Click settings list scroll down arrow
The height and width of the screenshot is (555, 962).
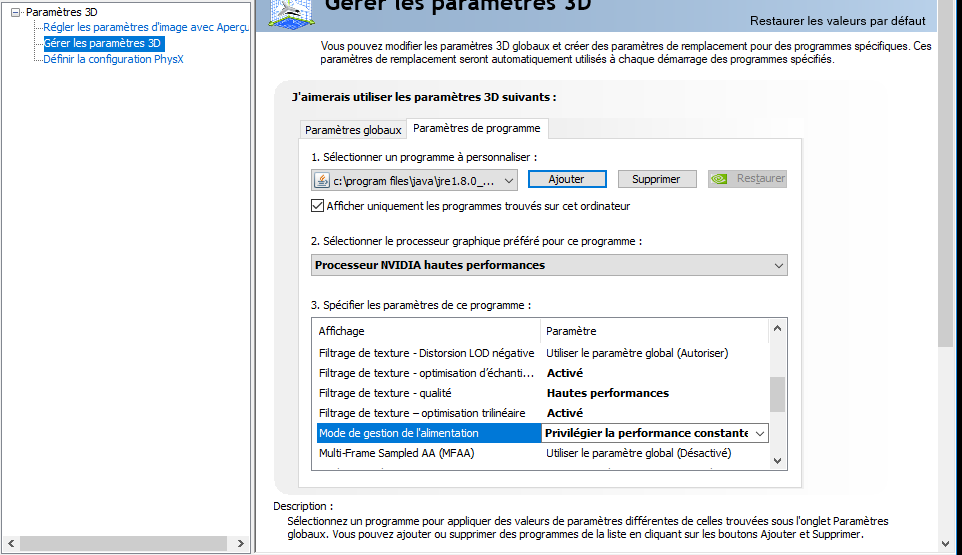coord(777,461)
